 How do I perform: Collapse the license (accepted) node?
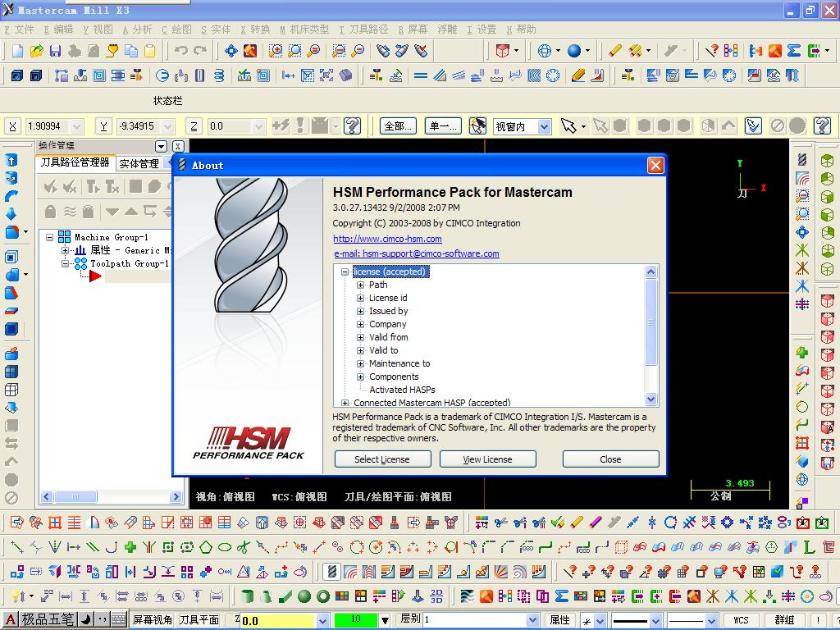345,272
